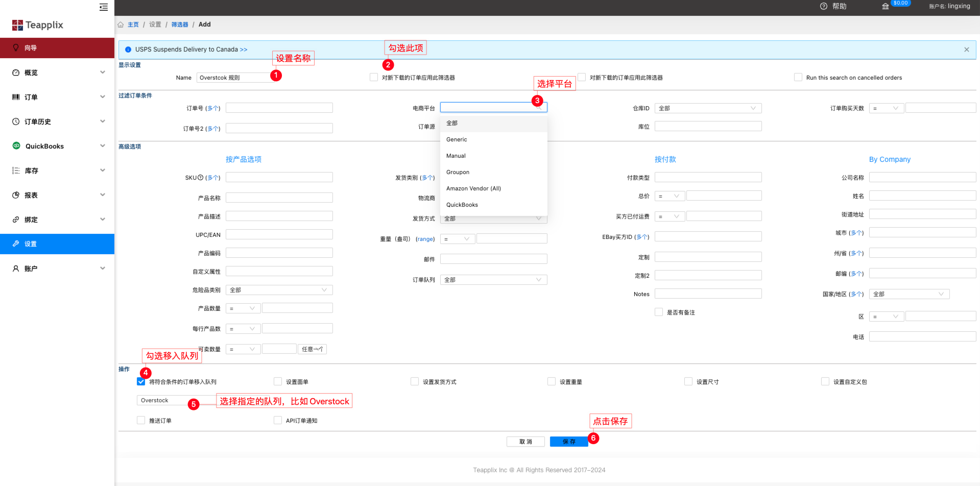980x486 pixels.
Task: Click the 概览 dashboard icon
Action: click(x=16, y=72)
